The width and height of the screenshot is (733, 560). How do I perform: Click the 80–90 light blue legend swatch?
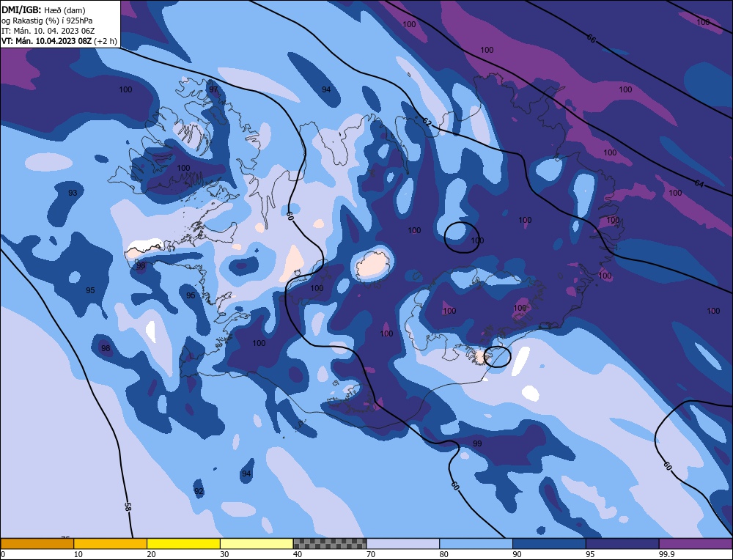point(476,543)
